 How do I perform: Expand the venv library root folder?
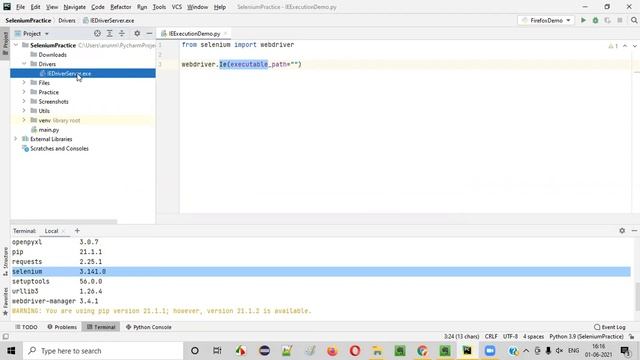24,120
